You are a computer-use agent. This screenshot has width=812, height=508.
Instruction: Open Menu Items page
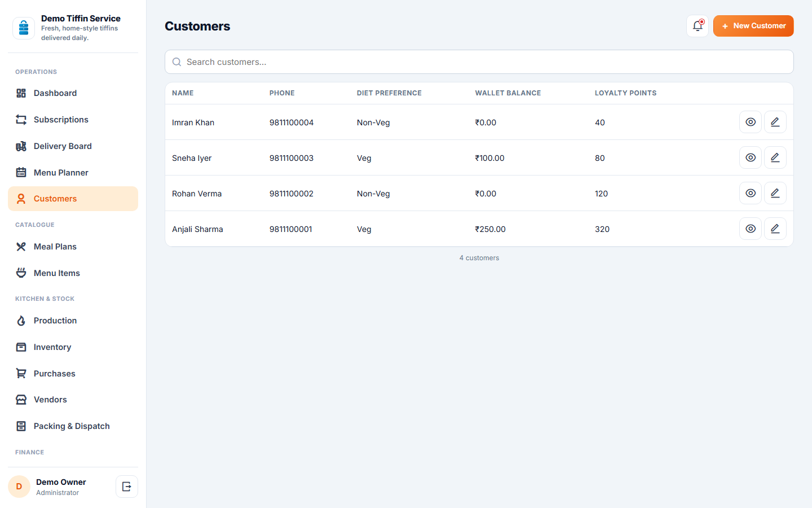(x=73, y=273)
